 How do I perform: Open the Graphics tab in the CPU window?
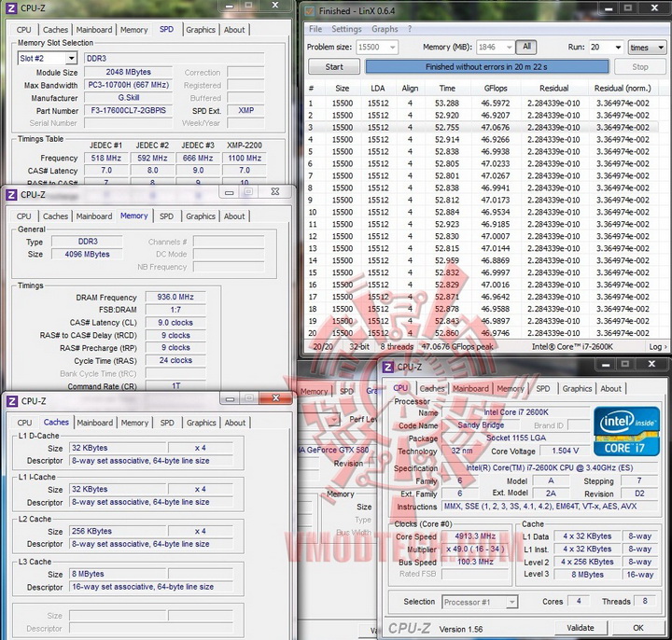(x=577, y=388)
